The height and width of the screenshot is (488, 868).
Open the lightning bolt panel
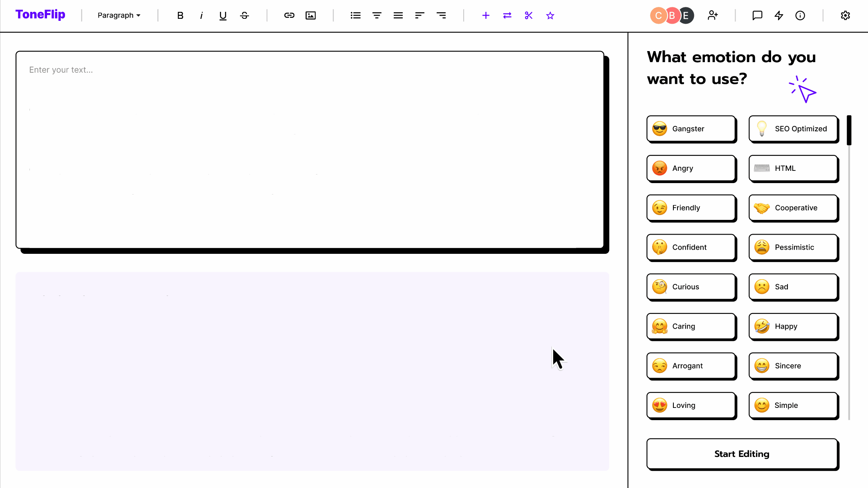(x=779, y=16)
